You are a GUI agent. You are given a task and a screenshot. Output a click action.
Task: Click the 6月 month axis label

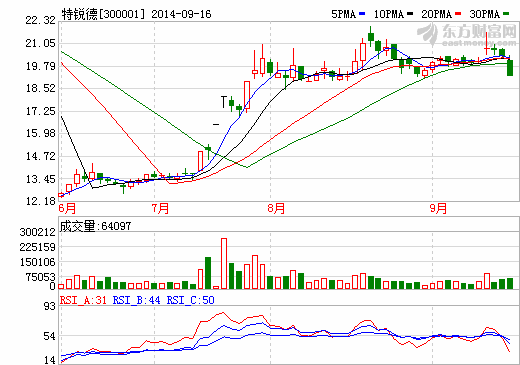pos(67,209)
